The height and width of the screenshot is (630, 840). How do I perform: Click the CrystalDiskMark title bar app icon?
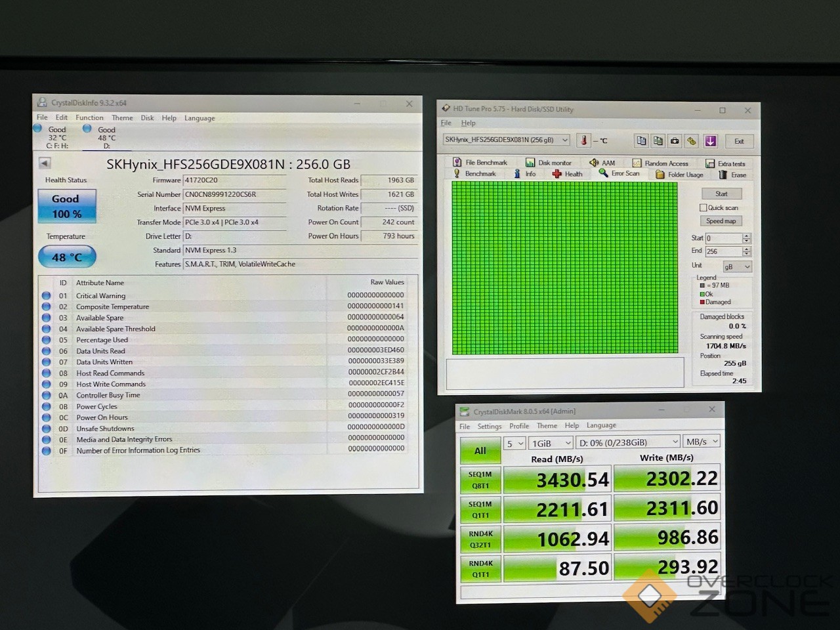tap(465, 411)
